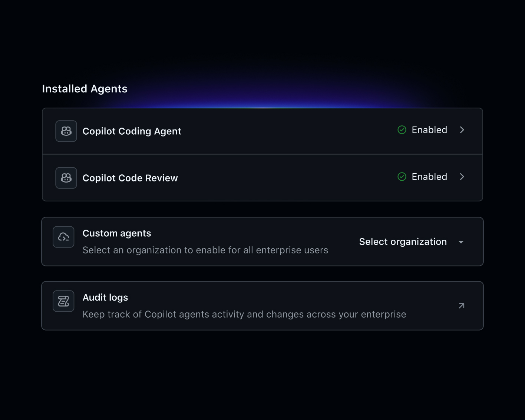Screen dimensions: 525x420
Task: Click the Enabled label on Copilot Coding Agent
Action: click(429, 130)
